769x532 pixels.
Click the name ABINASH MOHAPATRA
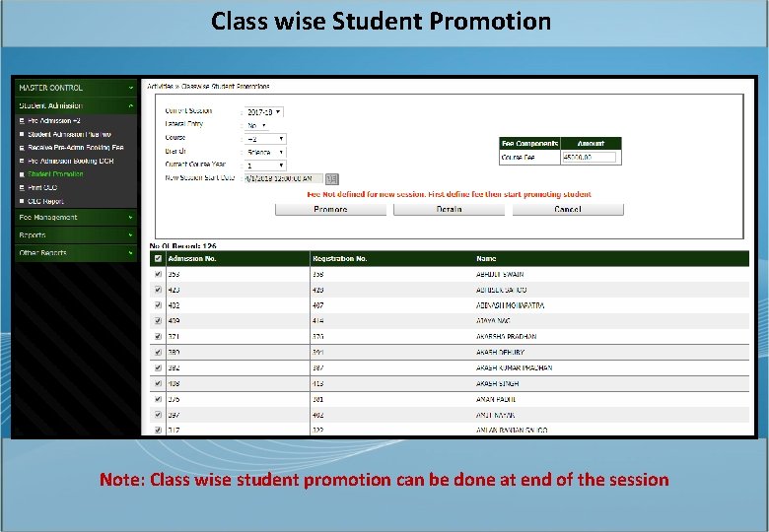coord(510,305)
